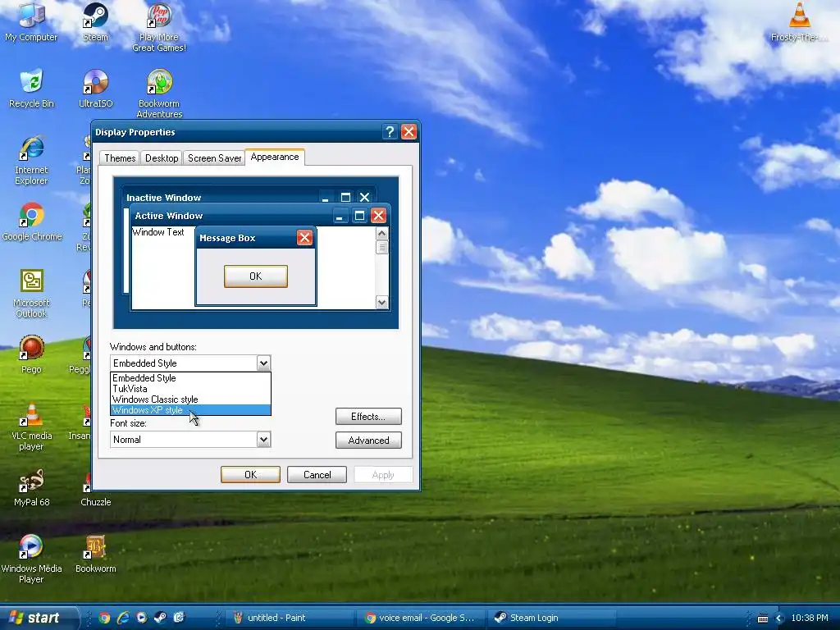The height and width of the screenshot is (630, 840).
Task: Click the Chrome quick launch icon
Action: coord(104,618)
